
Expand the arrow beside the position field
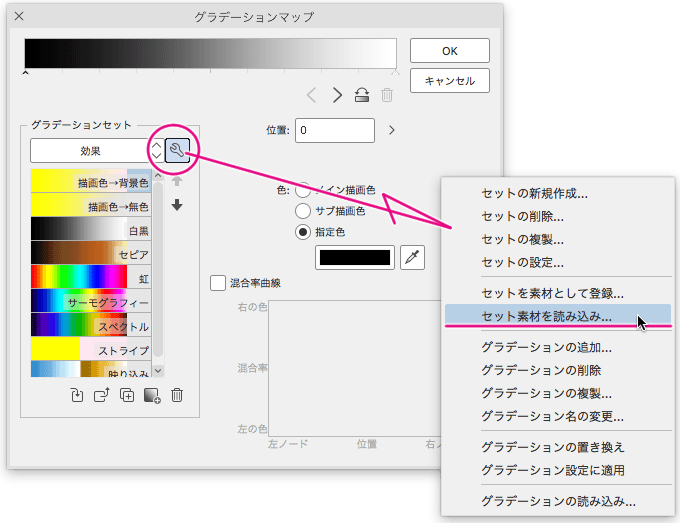tap(391, 130)
